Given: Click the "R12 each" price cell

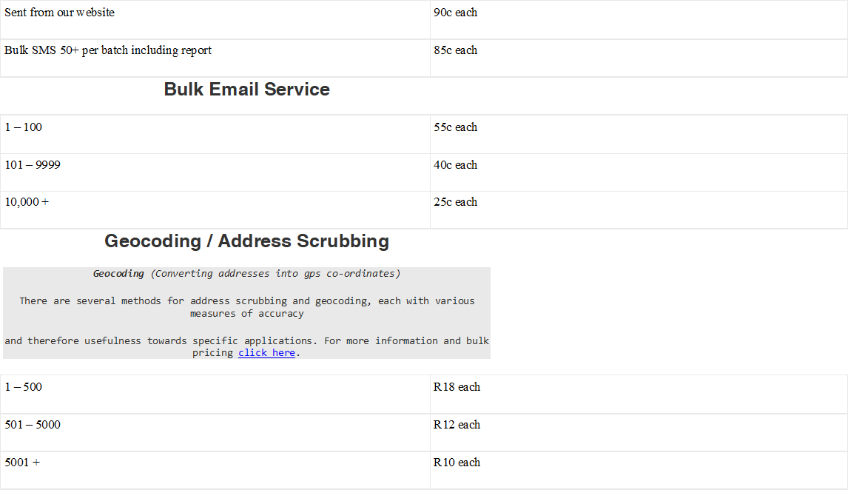Looking at the screenshot, I should 457,425.
